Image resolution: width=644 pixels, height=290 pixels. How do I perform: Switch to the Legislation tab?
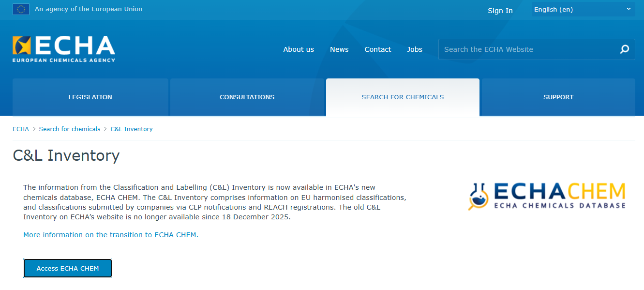click(90, 97)
